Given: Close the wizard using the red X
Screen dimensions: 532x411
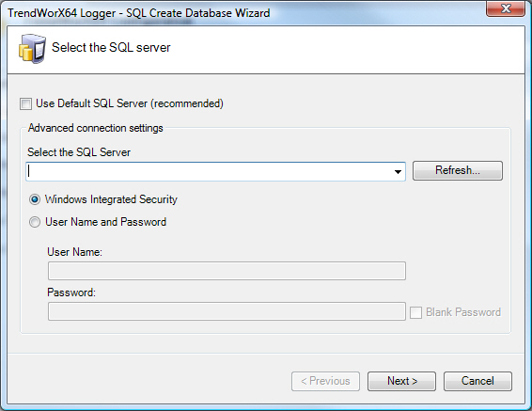Looking at the screenshot, I should pos(506,8).
